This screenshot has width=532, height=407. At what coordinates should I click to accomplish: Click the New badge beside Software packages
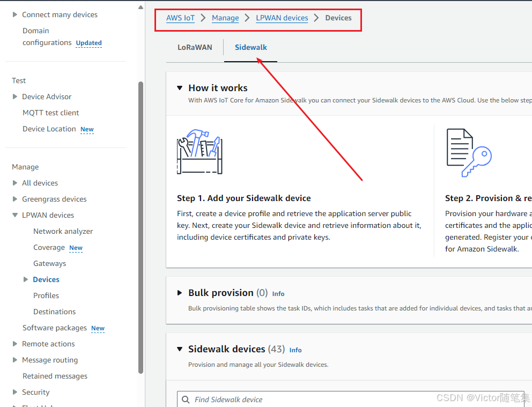pos(98,328)
